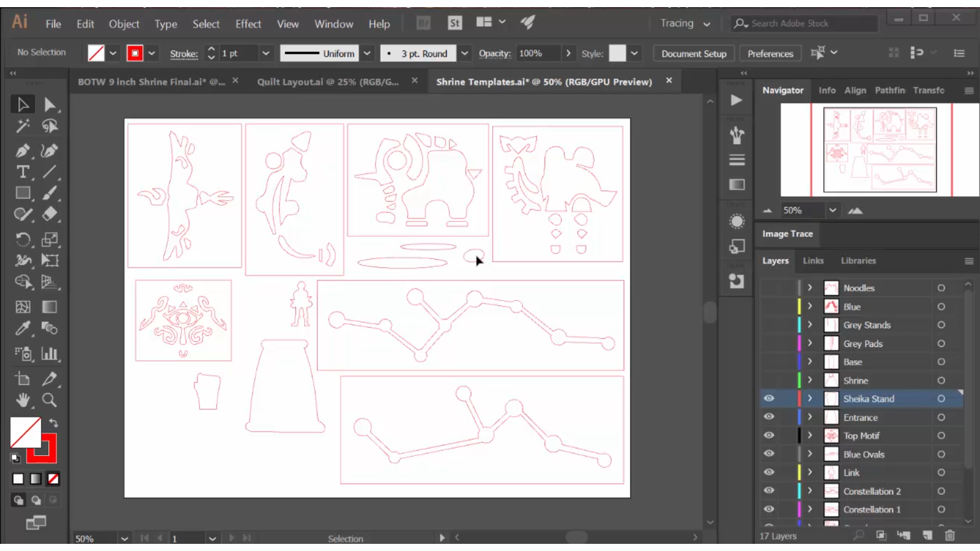Select the Column Graph tool
Screen dimensions: 980x551
(x=50, y=354)
